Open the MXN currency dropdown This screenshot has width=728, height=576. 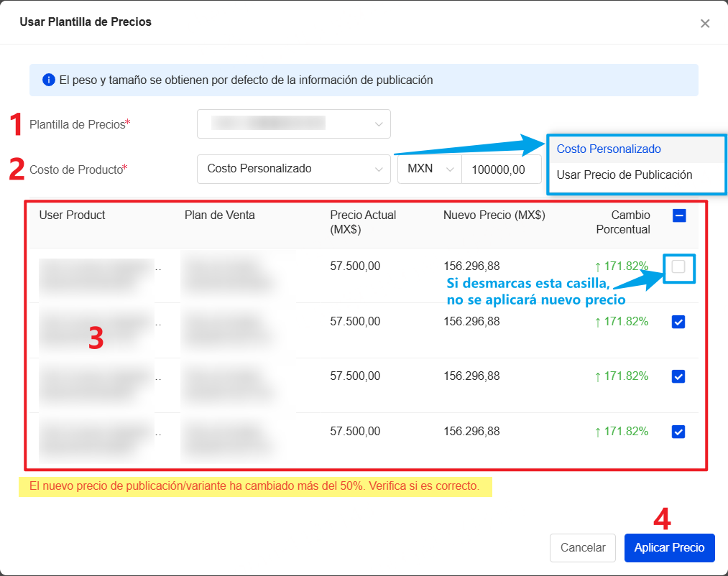430,169
